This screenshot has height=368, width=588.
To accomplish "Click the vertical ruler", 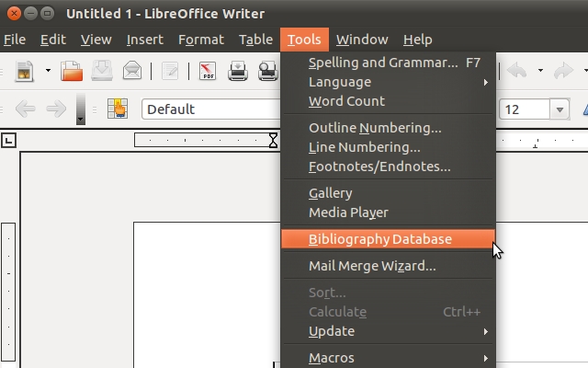I will pos(8,292).
